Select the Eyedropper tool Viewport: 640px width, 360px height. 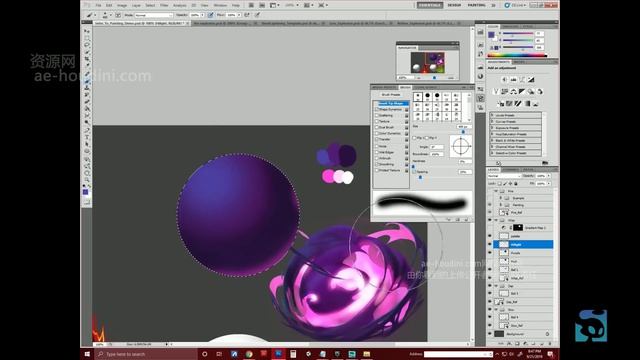click(87, 66)
